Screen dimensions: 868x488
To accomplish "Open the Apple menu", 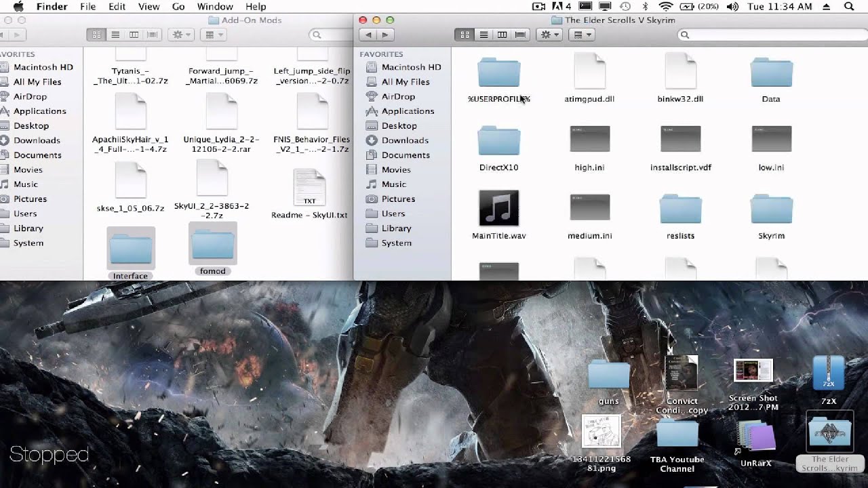I will coord(18,7).
